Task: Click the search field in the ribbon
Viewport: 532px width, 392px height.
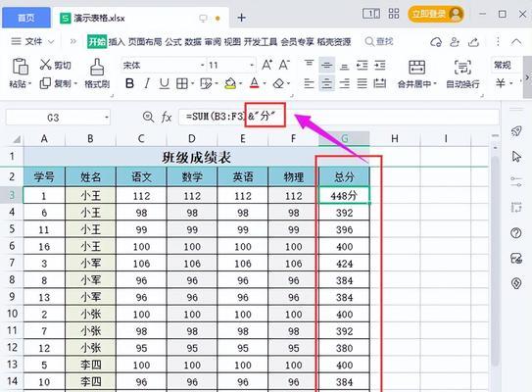Action: 379,41
